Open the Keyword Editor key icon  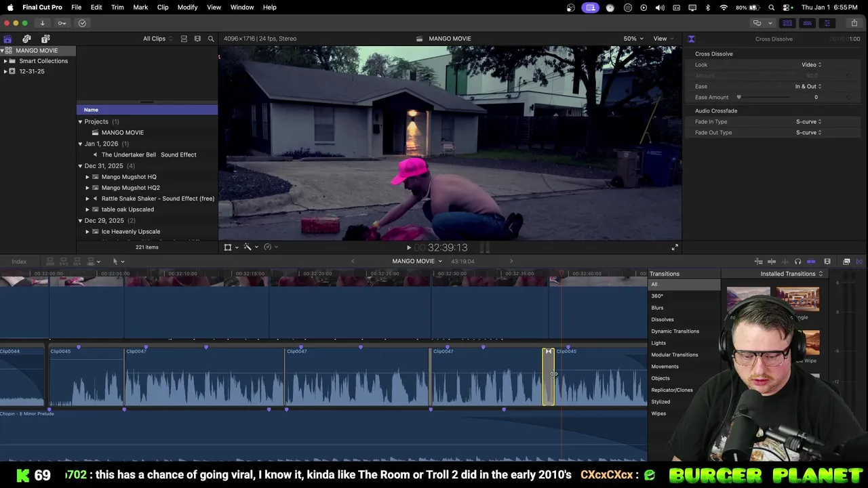click(x=62, y=23)
